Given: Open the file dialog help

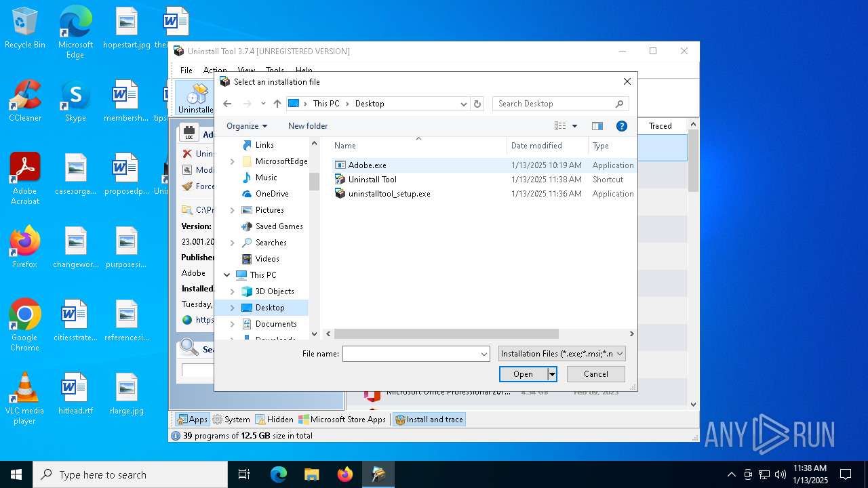Looking at the screenshot, I should point(621,126).
